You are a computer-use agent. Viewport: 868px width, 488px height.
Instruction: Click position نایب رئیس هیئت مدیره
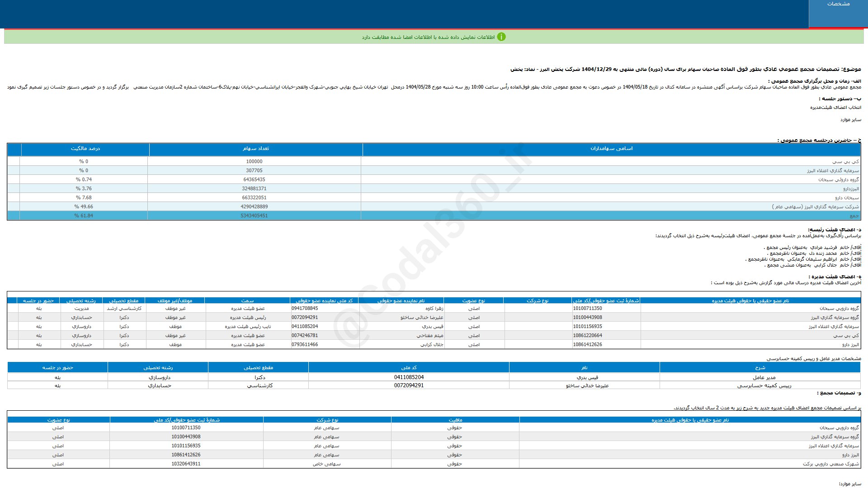click(x=248, y=327)
